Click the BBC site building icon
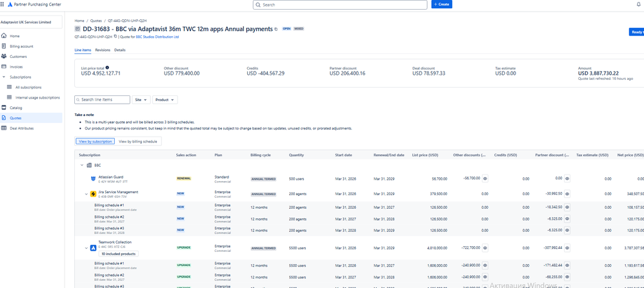Screen dimensions: 644x288 89,166
